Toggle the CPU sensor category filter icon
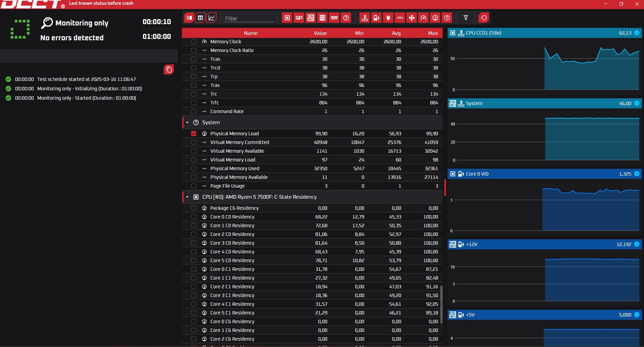This screenshot has width=644, height=347. [x=287, y=18]
